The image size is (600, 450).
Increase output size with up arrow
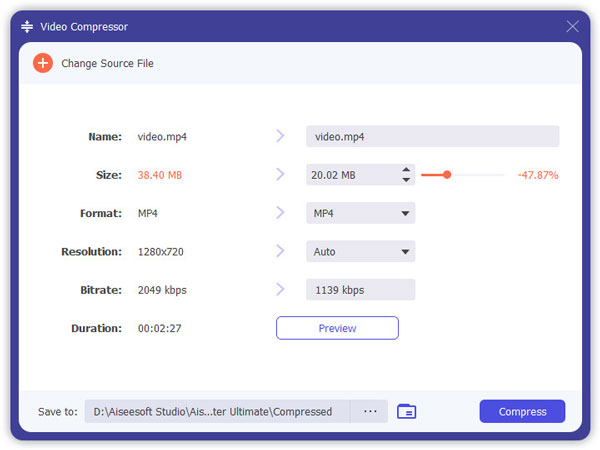406,170
